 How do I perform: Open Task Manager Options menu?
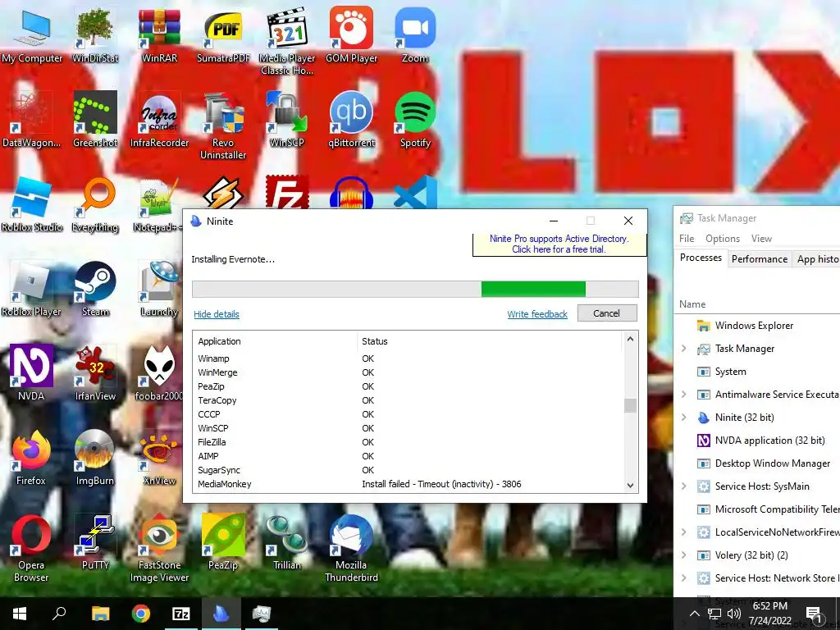(x=722, y=239)
